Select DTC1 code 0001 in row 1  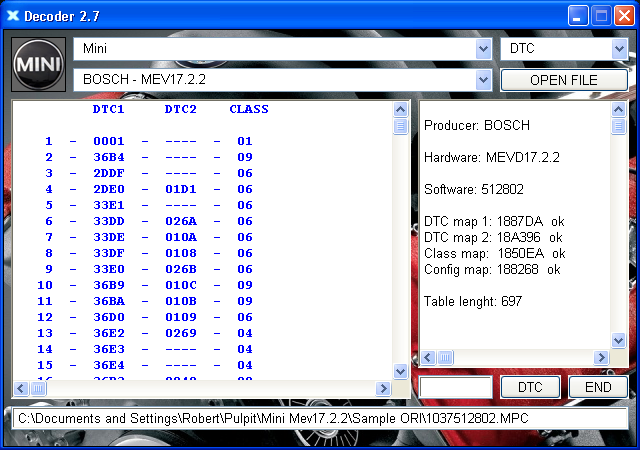(x=109, y=141)
